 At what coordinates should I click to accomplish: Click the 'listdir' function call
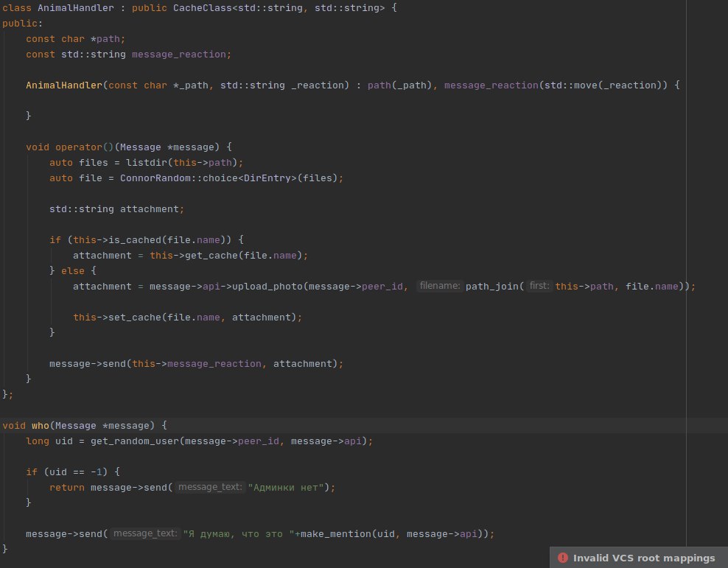coord(147,163)
